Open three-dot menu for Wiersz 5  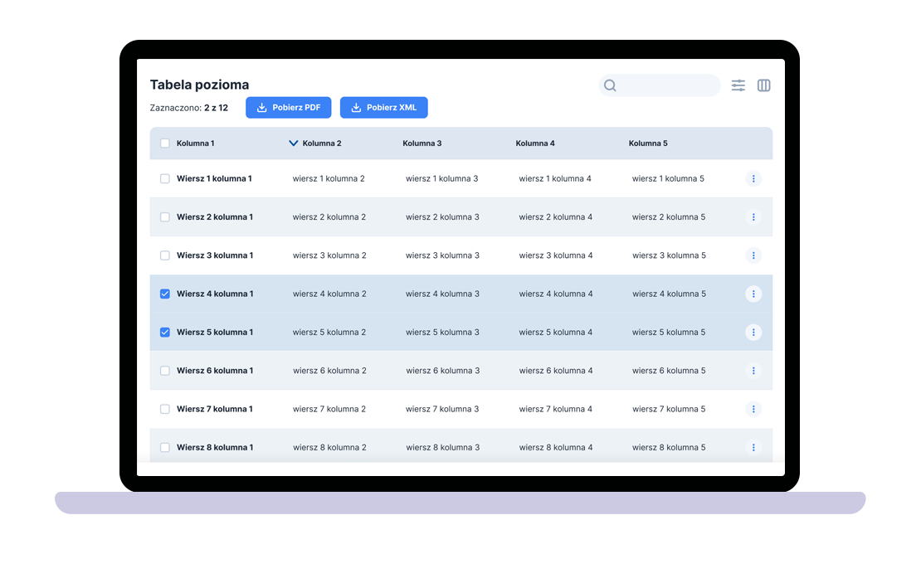pos(753,332)
